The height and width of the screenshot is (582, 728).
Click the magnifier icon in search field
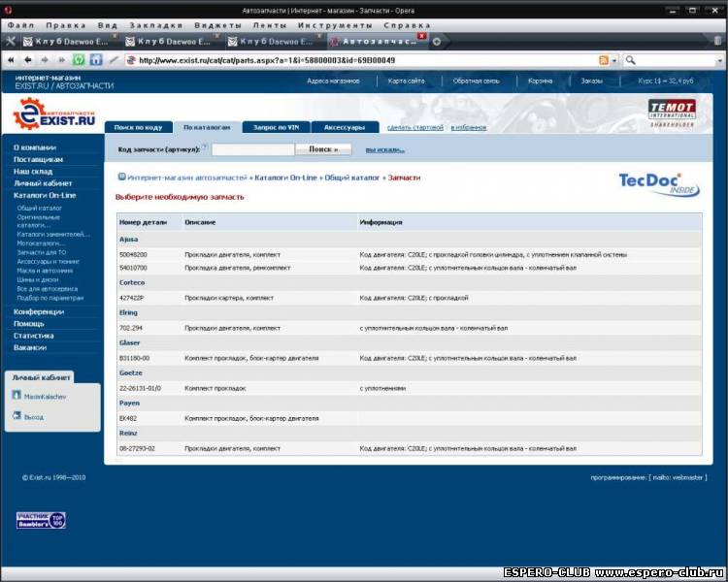630,60
